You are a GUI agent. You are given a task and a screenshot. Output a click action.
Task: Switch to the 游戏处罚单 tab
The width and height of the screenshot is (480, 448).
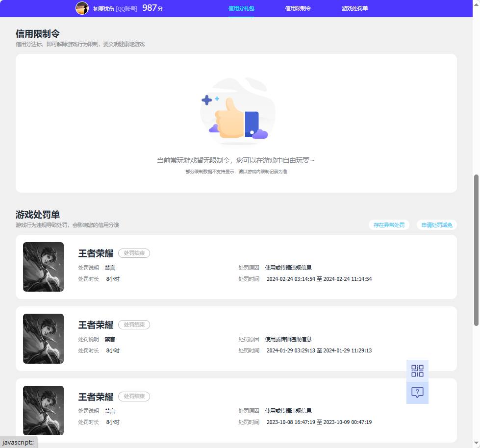click(354, 8)
